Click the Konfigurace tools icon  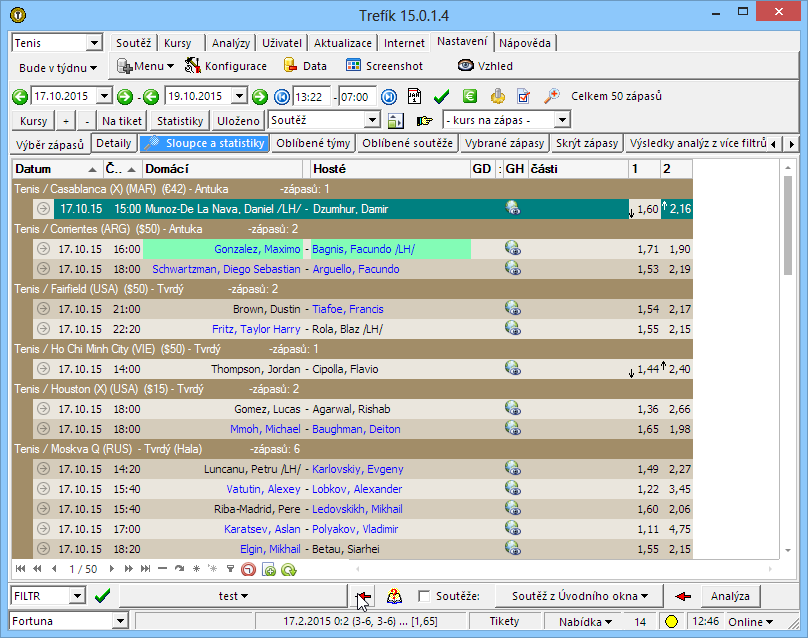pos(192,66)
